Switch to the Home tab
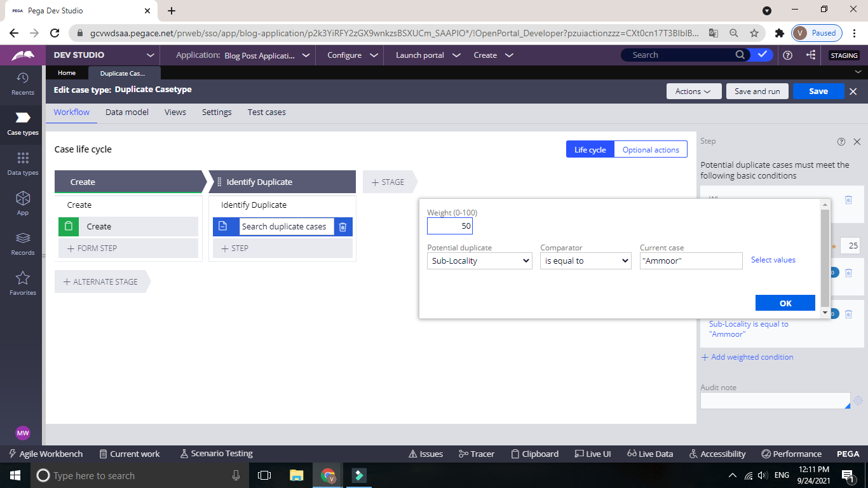Screen dimensions: 868x488 click(x=67, y=73)
